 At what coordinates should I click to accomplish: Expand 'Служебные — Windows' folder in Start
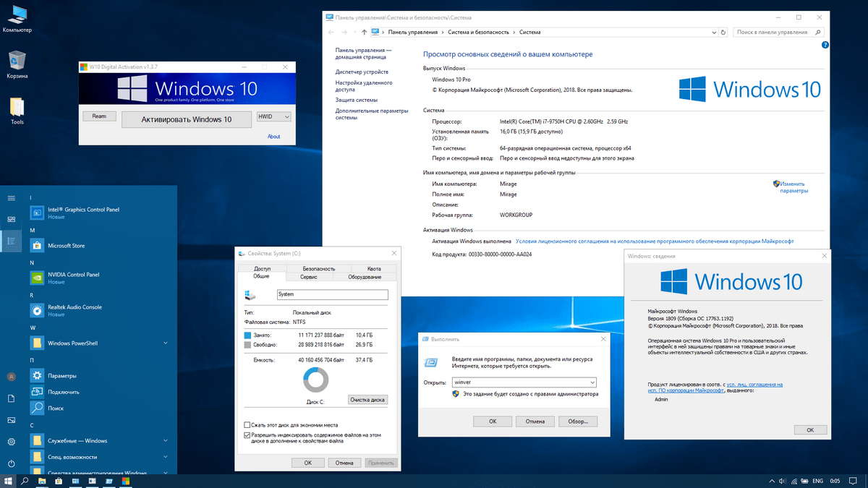(166, 440)
